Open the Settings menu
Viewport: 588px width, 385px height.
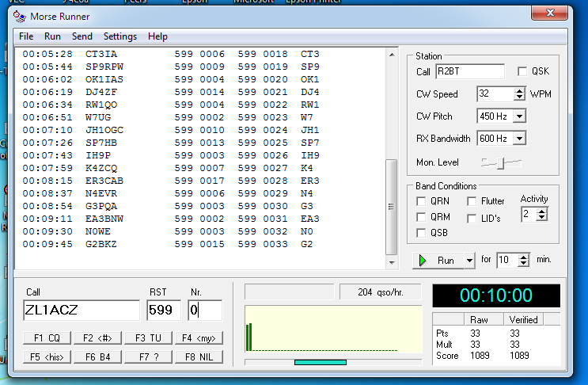coord(119,36)
